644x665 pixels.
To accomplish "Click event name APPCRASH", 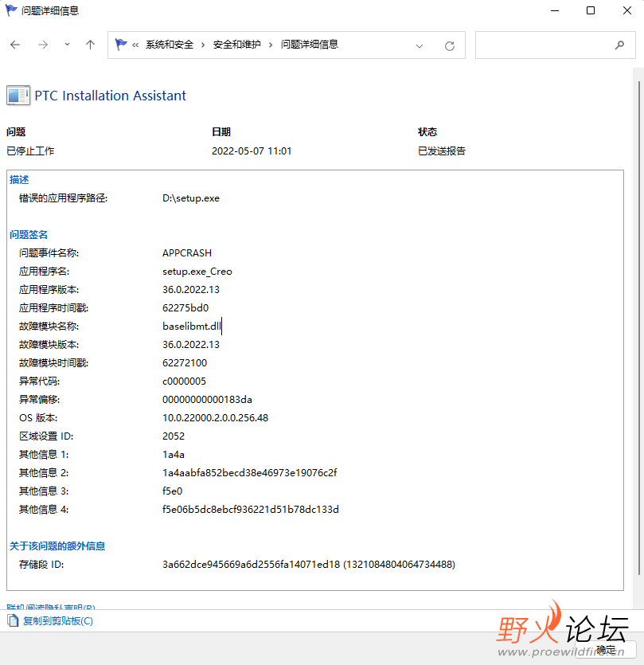I will [187, 253].
